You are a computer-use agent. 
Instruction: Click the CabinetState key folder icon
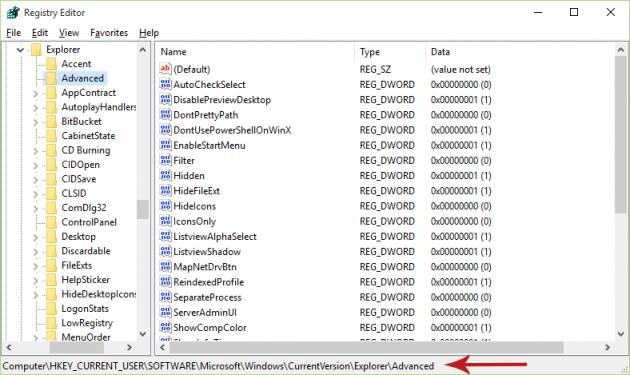[51, 136]
